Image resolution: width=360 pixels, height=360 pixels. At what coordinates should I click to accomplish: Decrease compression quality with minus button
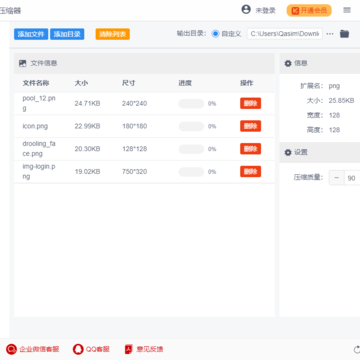[337, 178]
